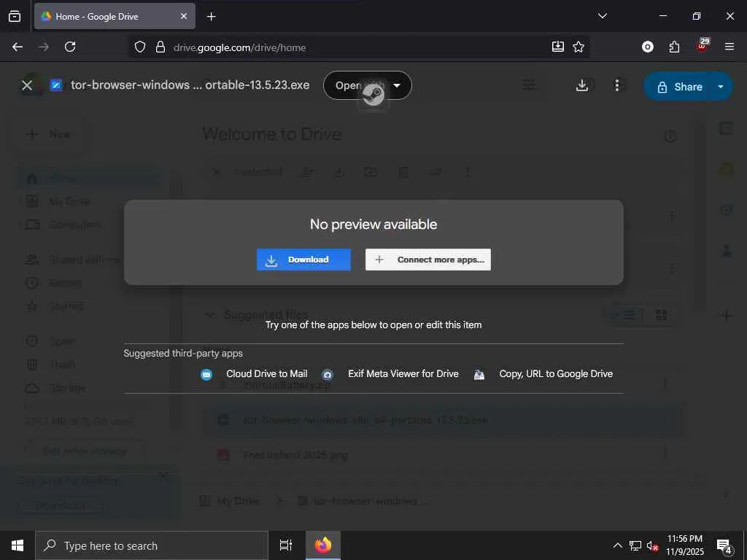Click the Windows Start button
The image size is (747, 560).
point(18,545)
